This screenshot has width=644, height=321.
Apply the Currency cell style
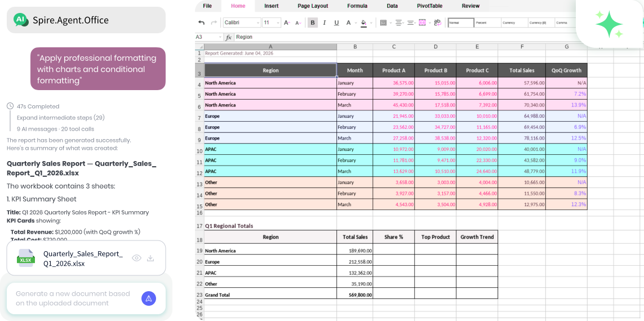514,23
